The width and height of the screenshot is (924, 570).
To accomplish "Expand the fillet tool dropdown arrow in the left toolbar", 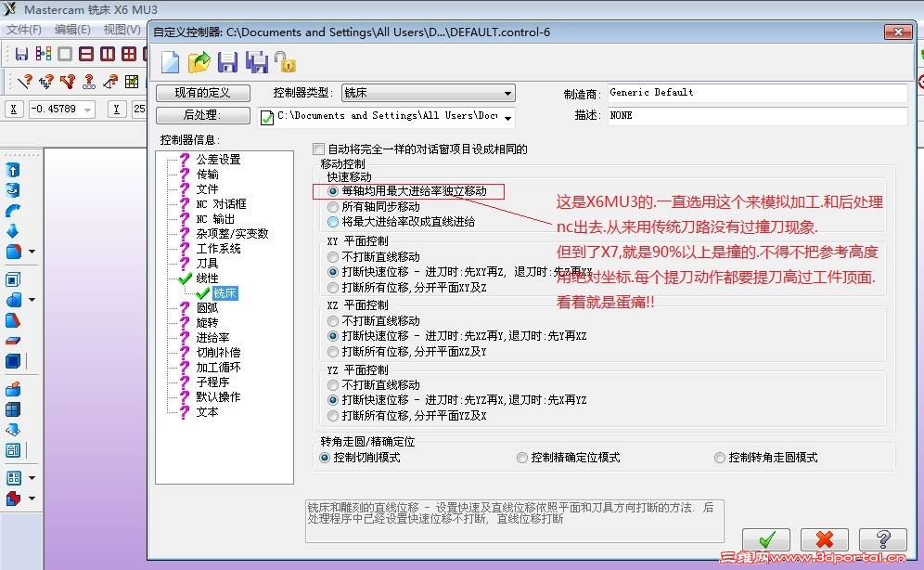I will pyautogui.click(x=32, y=251).
